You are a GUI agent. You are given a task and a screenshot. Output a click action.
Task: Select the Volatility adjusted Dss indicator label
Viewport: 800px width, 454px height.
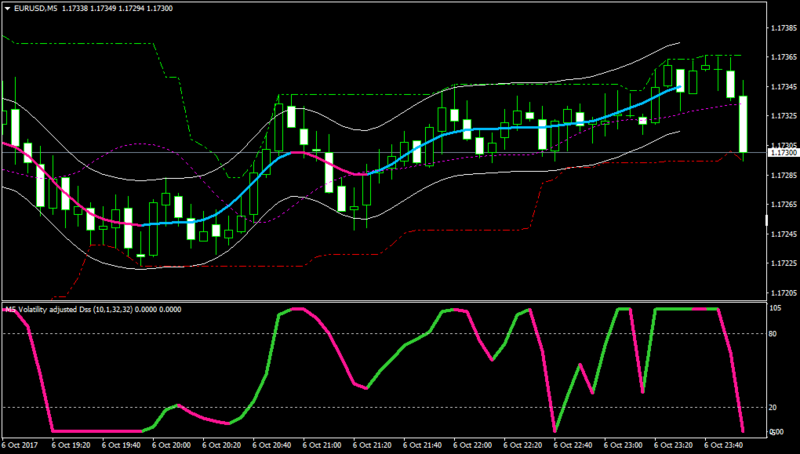point(93,309)
